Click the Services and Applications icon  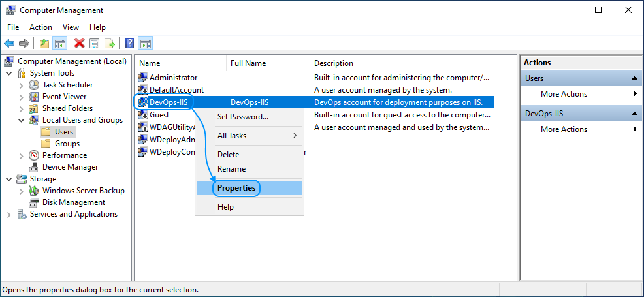22,214
